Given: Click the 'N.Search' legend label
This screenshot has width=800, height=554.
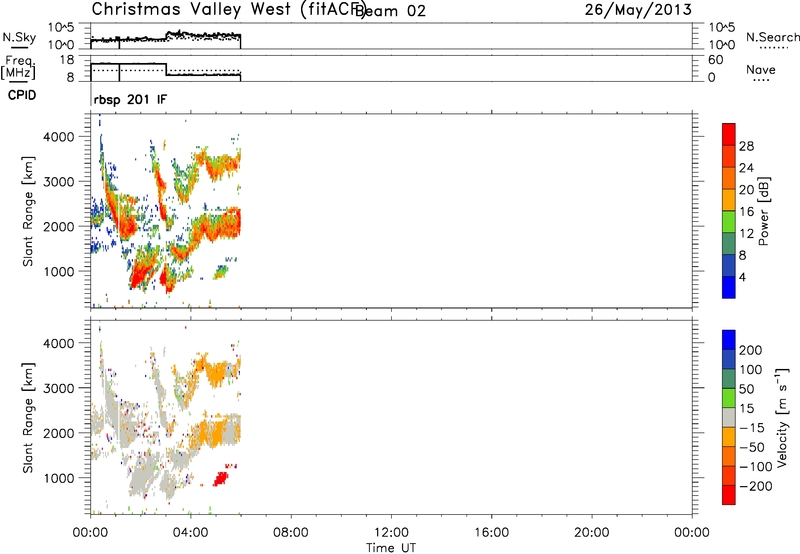Looking at the screenshot, I should click(x=772, y=37).
